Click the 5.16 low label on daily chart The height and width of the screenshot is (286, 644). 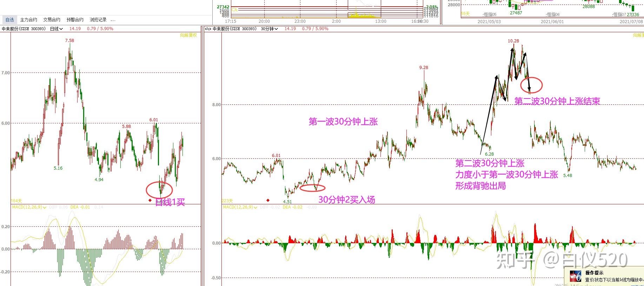(58, 168)
